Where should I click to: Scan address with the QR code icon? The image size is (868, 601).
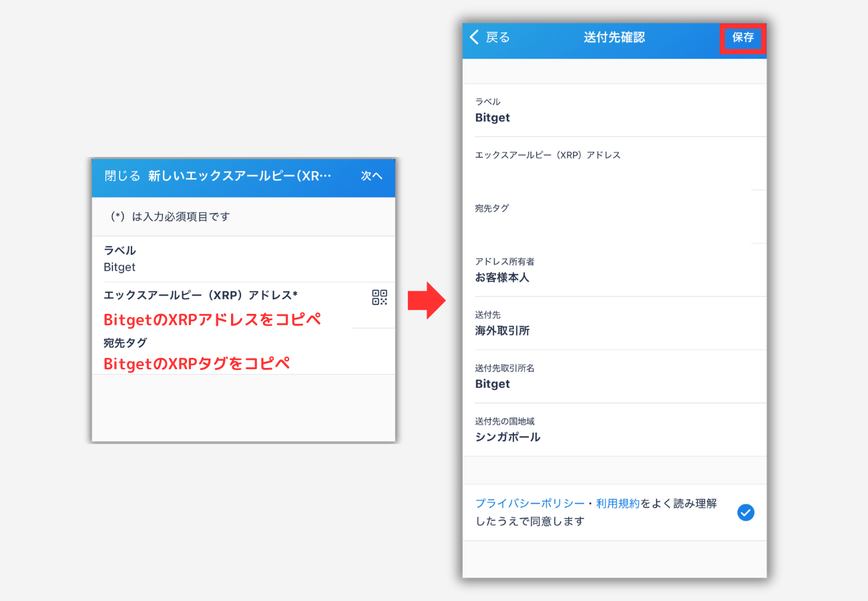(x=379, y=297)
